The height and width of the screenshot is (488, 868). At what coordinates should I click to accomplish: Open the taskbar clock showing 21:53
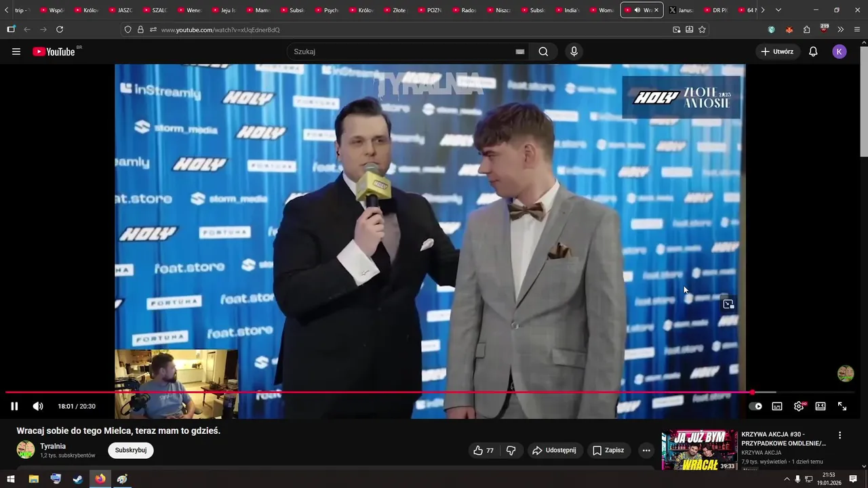pos(829,479)
